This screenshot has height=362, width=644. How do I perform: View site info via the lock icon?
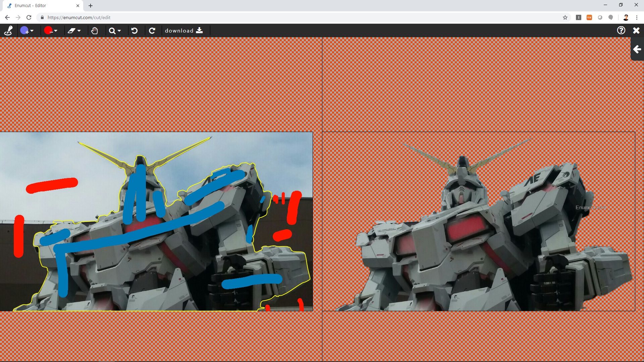(x=42, y=17)
